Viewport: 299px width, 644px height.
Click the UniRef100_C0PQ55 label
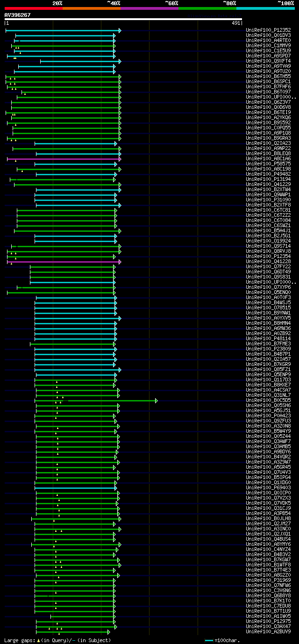tap(268, 128)
